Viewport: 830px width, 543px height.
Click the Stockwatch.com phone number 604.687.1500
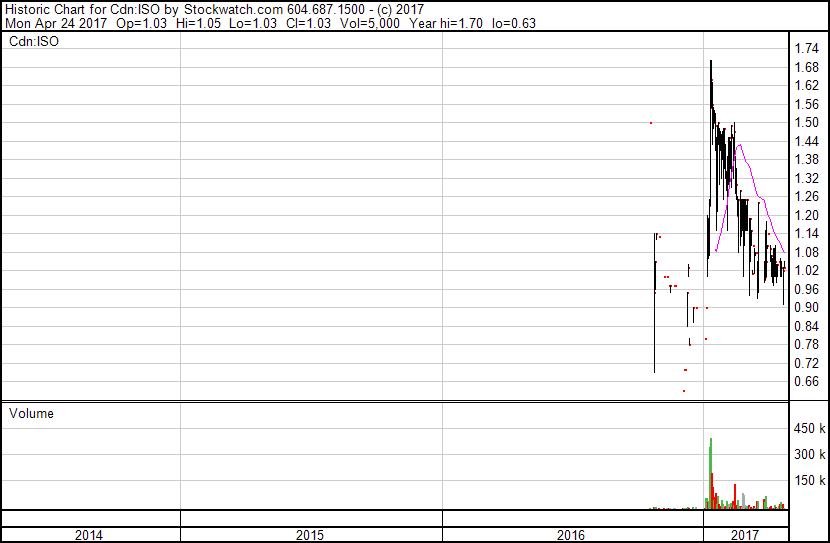pyautogui.click(x=326, y=10)
